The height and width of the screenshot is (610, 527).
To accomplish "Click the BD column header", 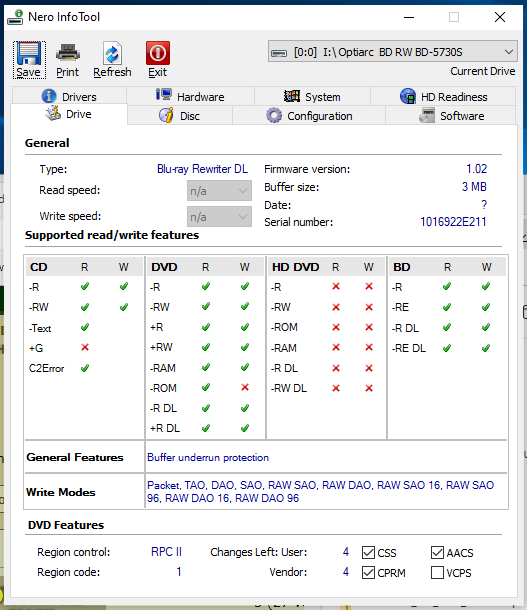I will [402, 267].
